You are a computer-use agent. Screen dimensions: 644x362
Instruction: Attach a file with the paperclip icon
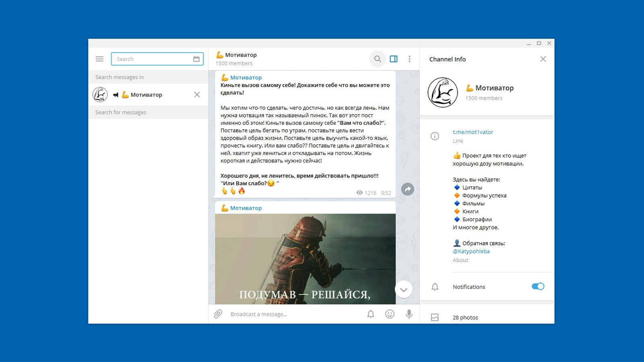tap(219, 314)
